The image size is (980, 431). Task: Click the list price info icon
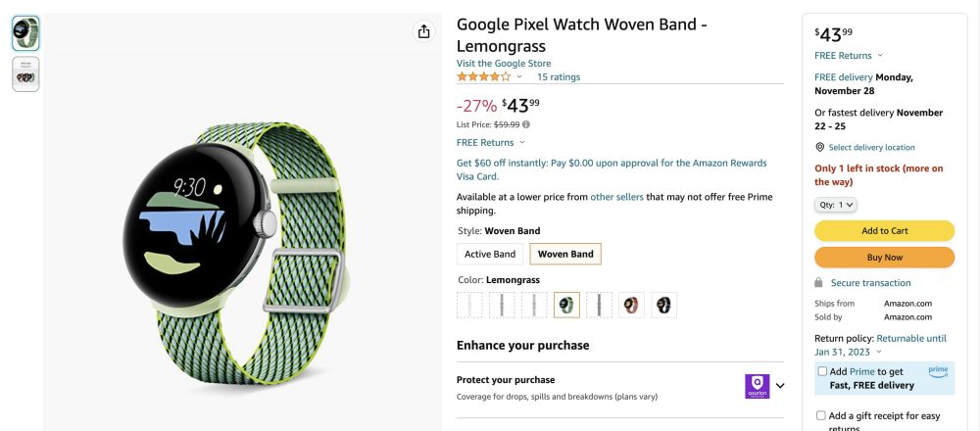click(x=526, y=124)
